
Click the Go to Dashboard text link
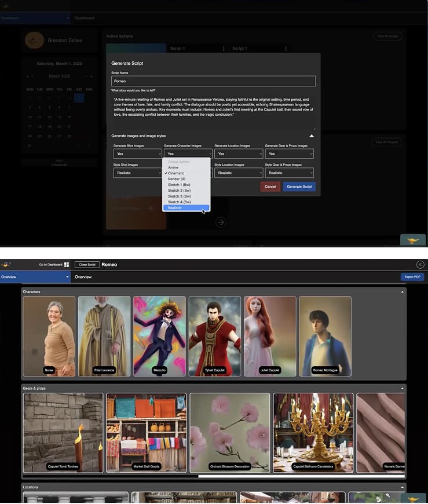click(x=51, y=265)
